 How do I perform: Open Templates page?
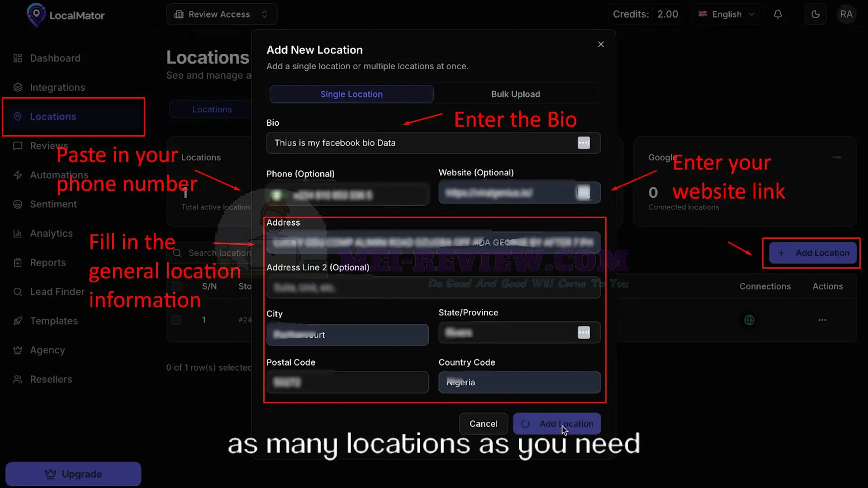pyautogui.click(x=54, y=321)
